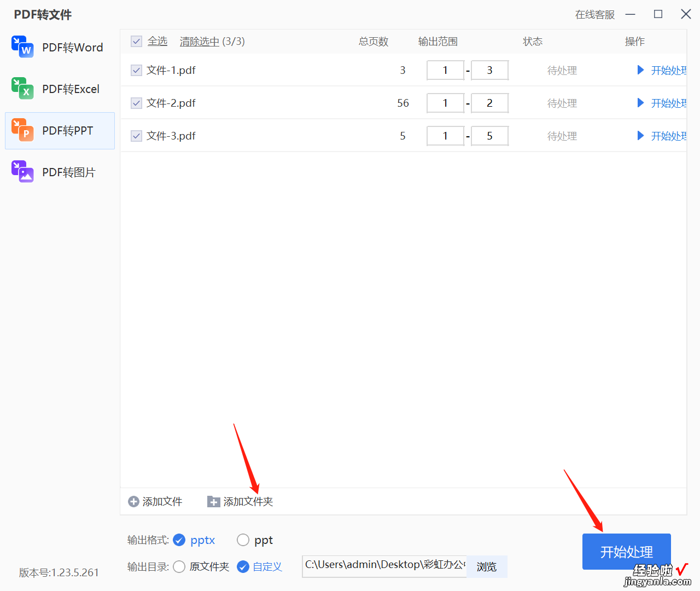The width and height of the screenshot is (700, 591).
Task: Click end page field for 文件-1.pdf
Action: click(x=490, y=70)
